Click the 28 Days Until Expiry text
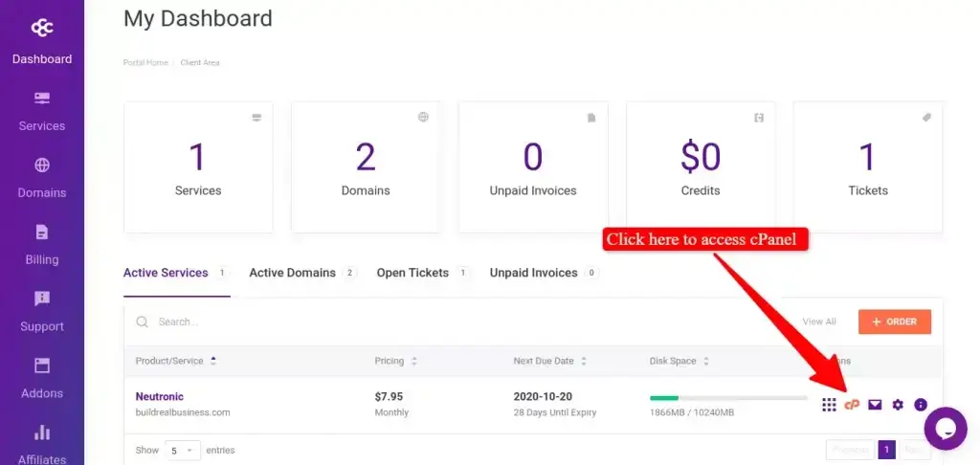The height and width of the screenshot is (465, 980). coord(555,412)
